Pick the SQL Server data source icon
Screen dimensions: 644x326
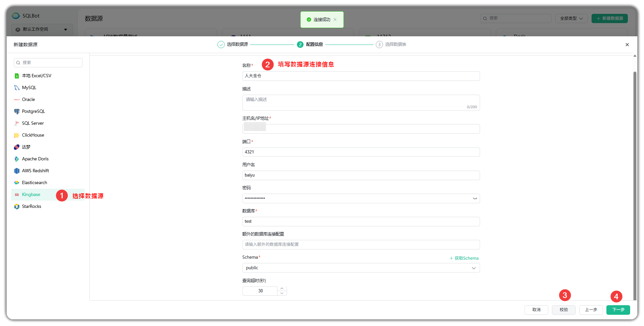(17, 123)
